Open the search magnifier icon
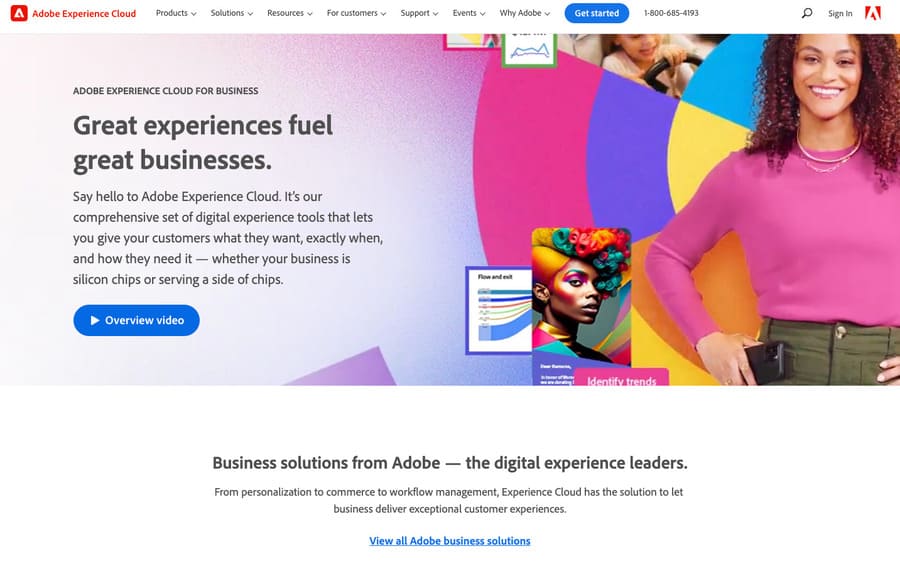This screenshot has width=900, height=566. click(x=807, y=13)
